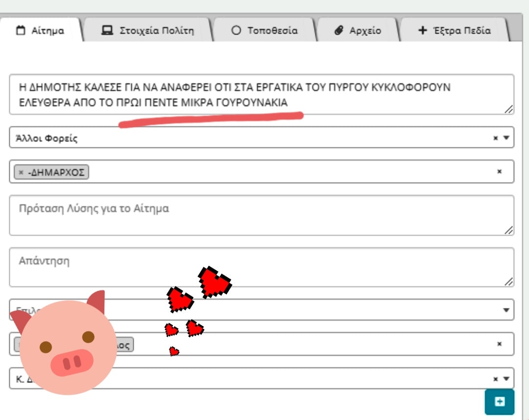Open the Τοποθεσία tab

(x=264, y=30)
